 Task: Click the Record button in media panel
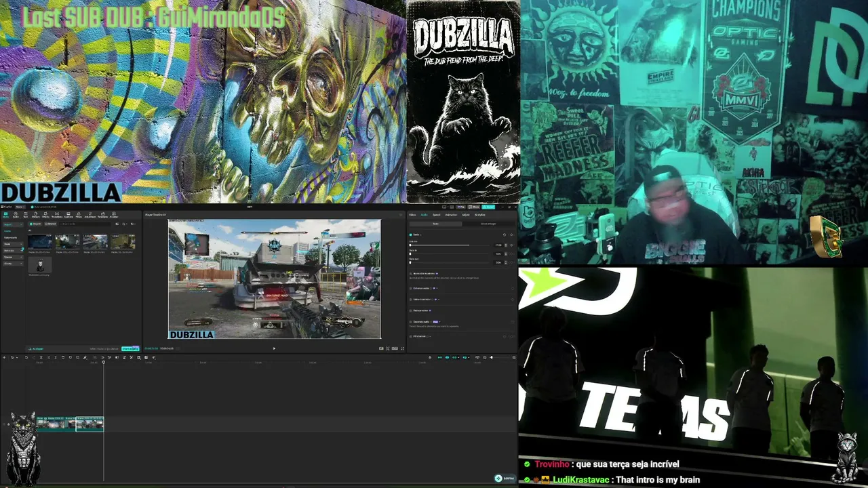50,224
